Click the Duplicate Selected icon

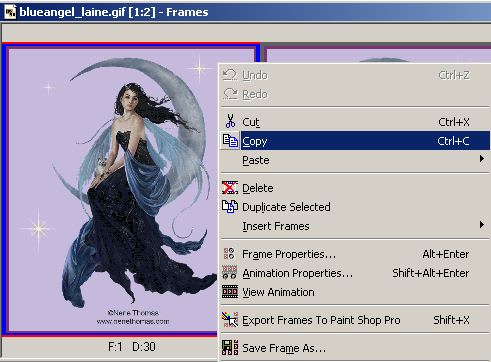230,207
